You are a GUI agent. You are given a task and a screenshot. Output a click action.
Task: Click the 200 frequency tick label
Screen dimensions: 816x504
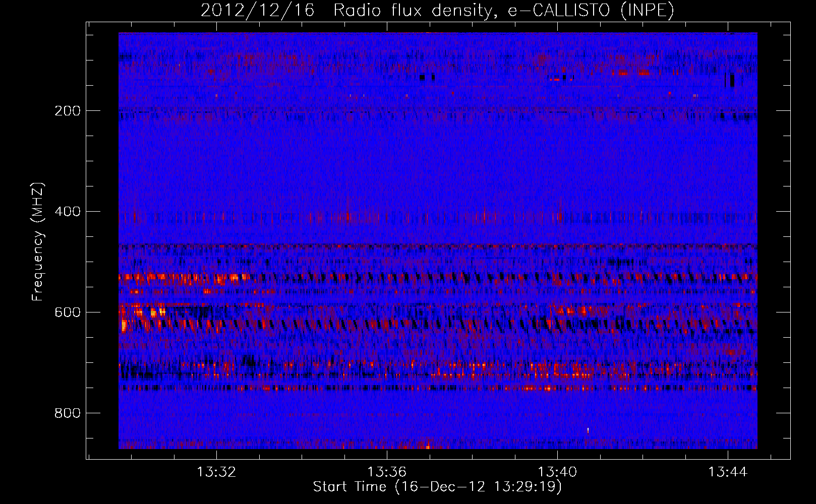pos(68,111)
